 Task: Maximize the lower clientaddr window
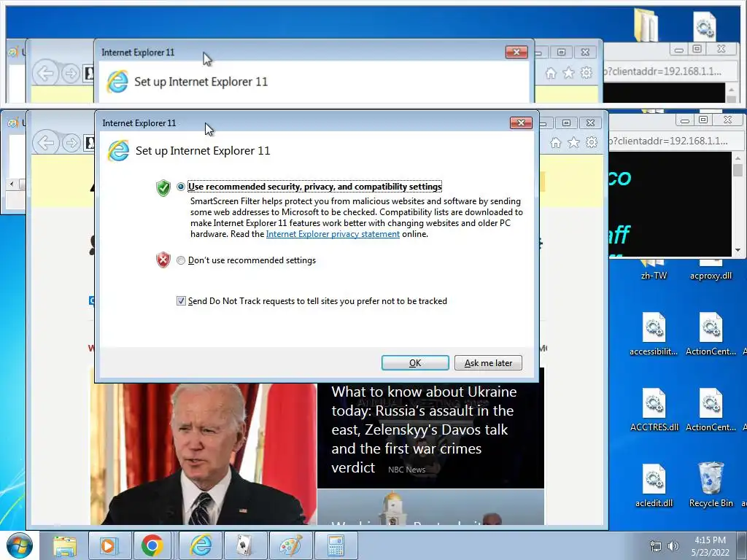[703, 120]
